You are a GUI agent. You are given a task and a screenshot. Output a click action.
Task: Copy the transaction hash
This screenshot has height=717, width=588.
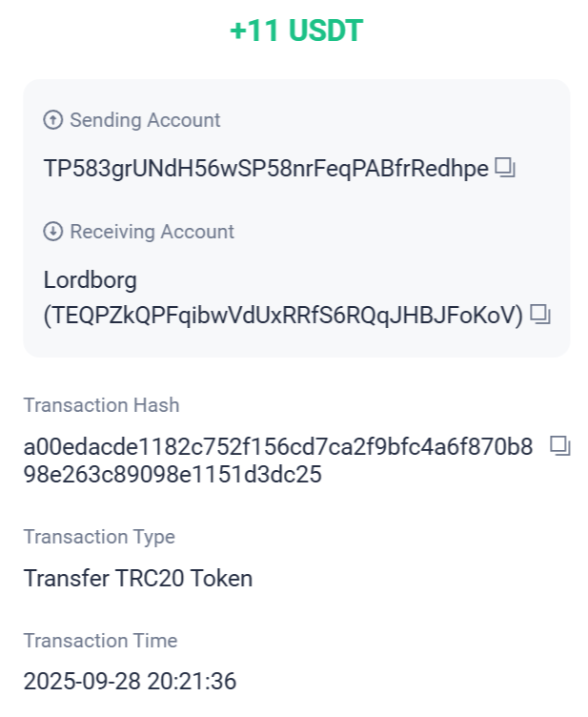560,445
